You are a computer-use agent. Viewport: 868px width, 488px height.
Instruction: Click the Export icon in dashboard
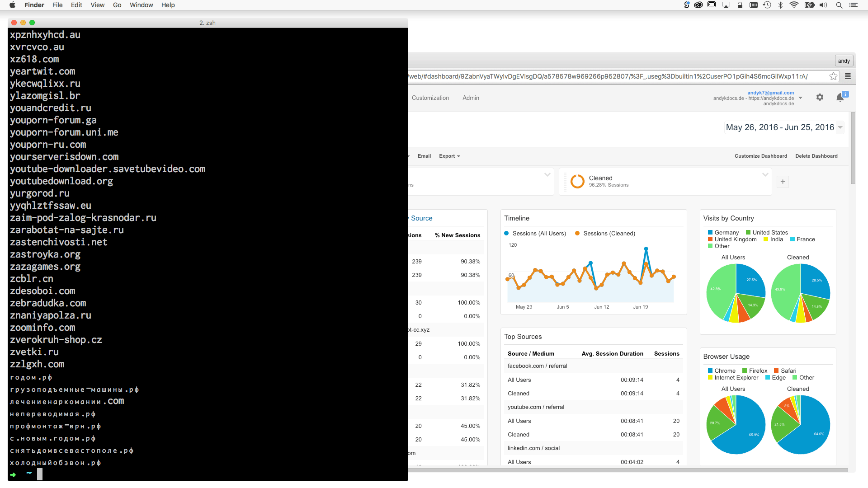click(x=449, y=156)
